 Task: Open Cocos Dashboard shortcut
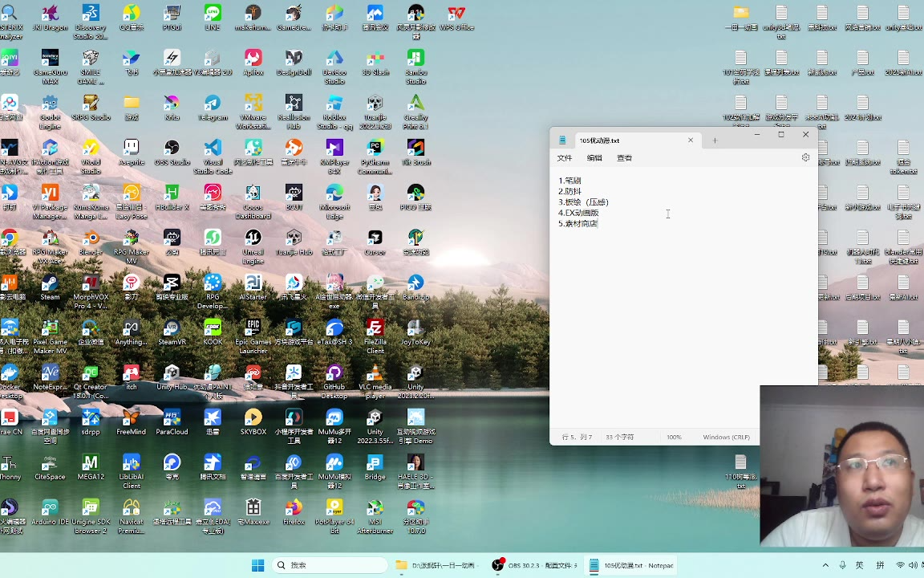[253, 201]
